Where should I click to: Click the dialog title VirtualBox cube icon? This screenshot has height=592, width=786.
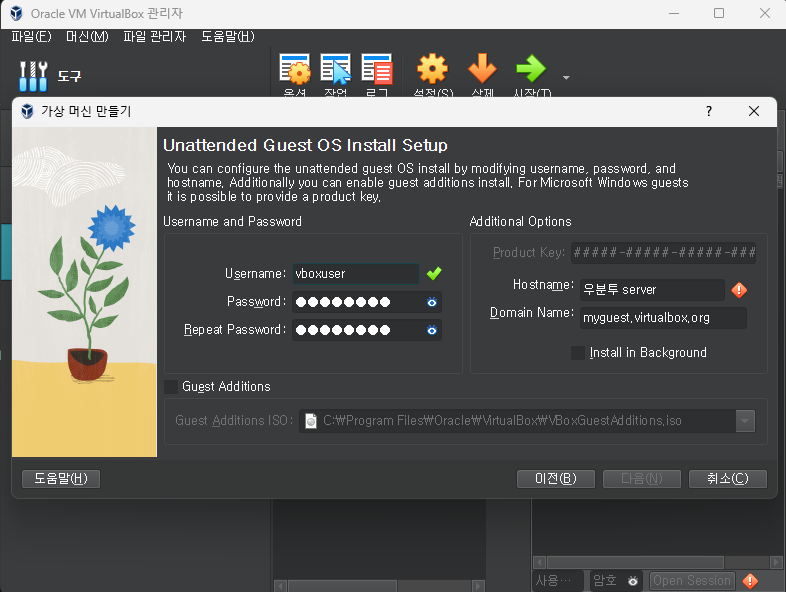28,111
